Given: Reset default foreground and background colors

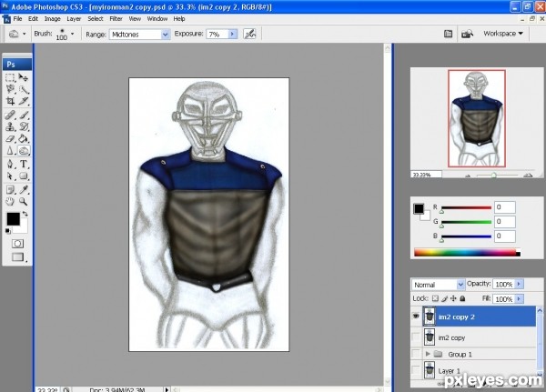Looking at the screenshot, I should pyautogui.click(x=7, y=231).
